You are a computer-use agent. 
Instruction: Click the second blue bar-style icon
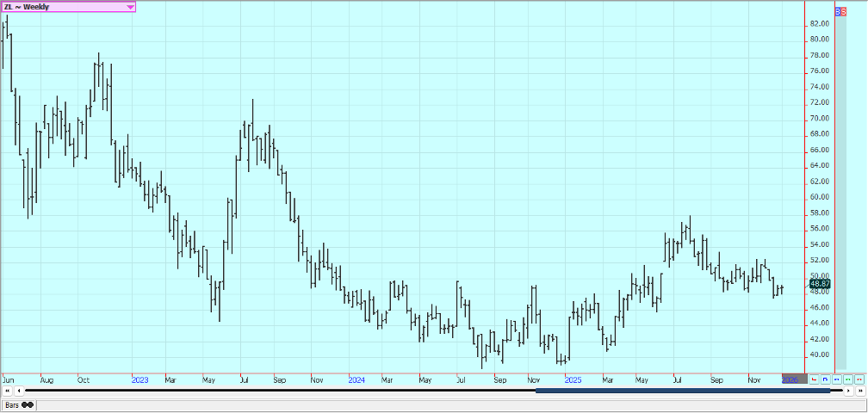pyautogui.click(x=836, y=379)
